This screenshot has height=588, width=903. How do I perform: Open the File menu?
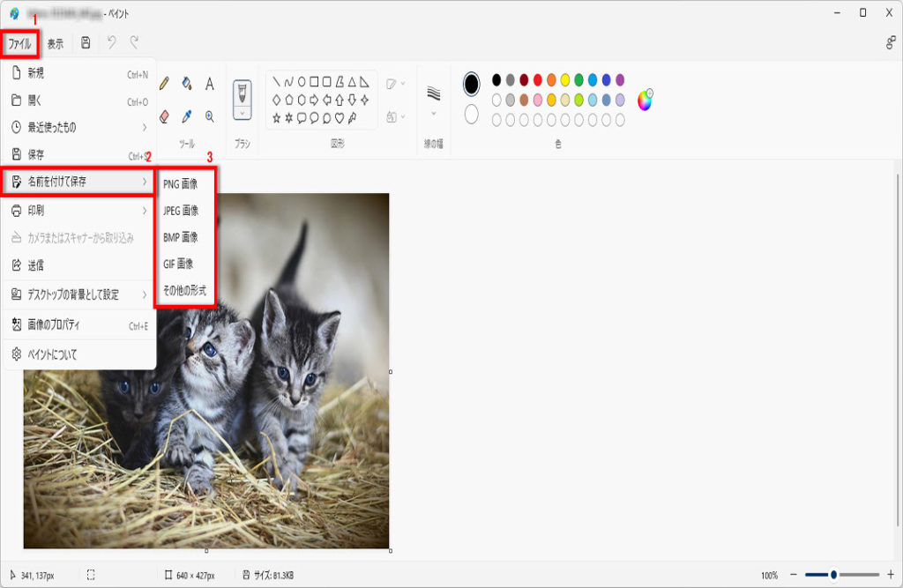19,43
